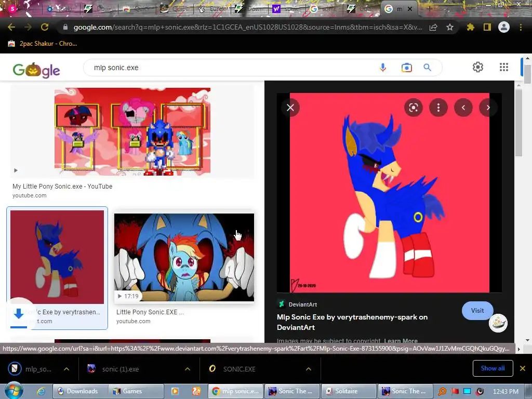Launch the media player taskbar icon
This screenshot has width=532, height=399.
[x=175, y=391]
